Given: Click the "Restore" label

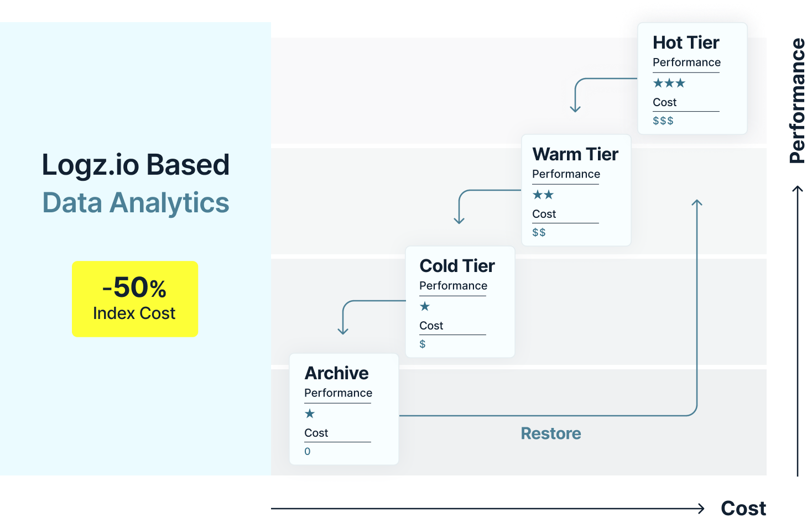Looking at the screenshot, I should pos(551,433).
